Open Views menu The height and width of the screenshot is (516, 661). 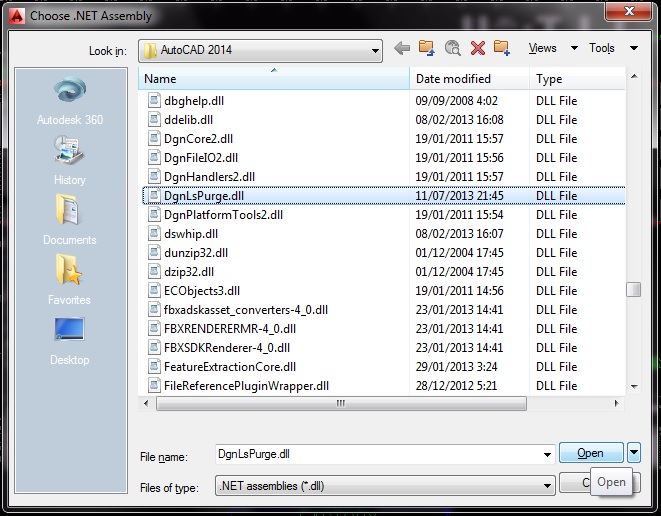point(543,48)
